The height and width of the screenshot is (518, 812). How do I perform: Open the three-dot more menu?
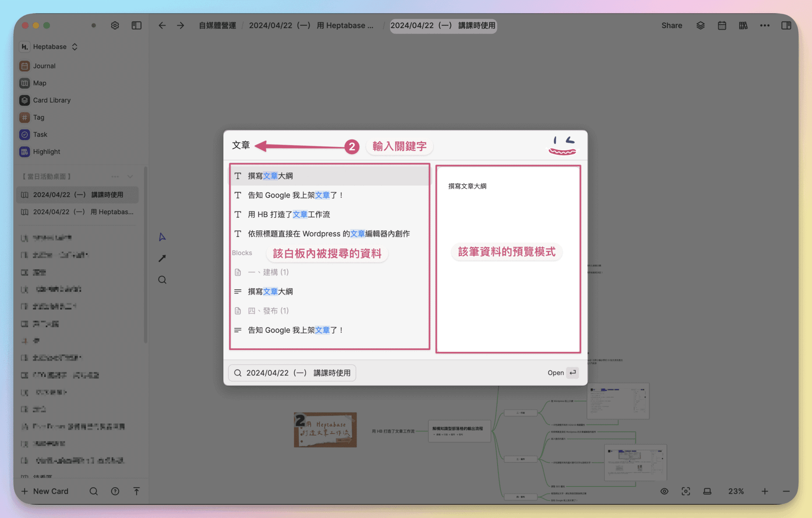coord(765,25)
